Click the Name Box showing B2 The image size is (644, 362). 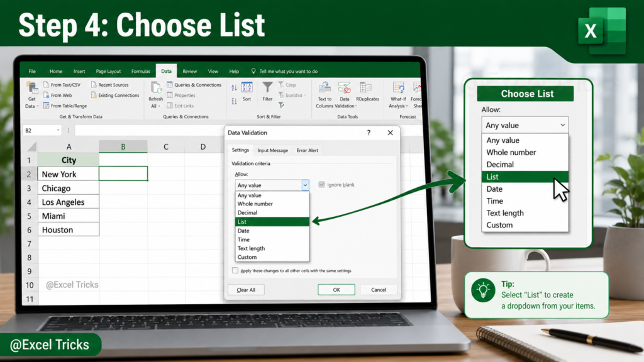click(42, 131)
